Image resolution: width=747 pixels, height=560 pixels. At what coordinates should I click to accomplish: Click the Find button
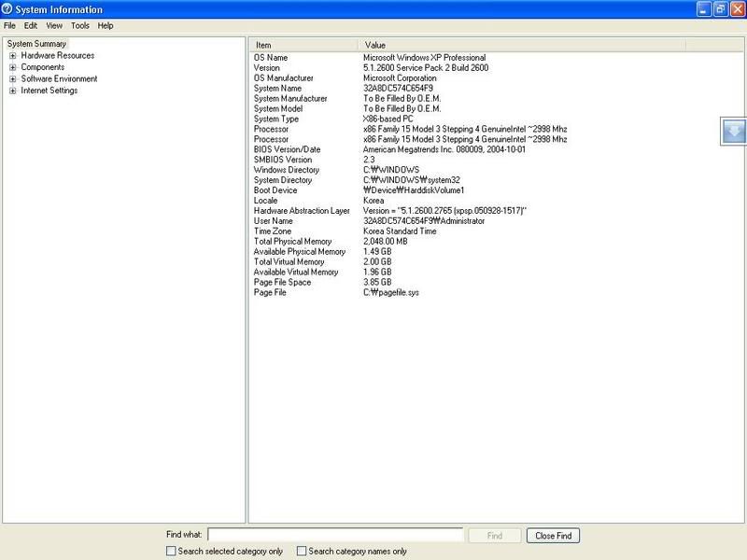tap(495, 536)
